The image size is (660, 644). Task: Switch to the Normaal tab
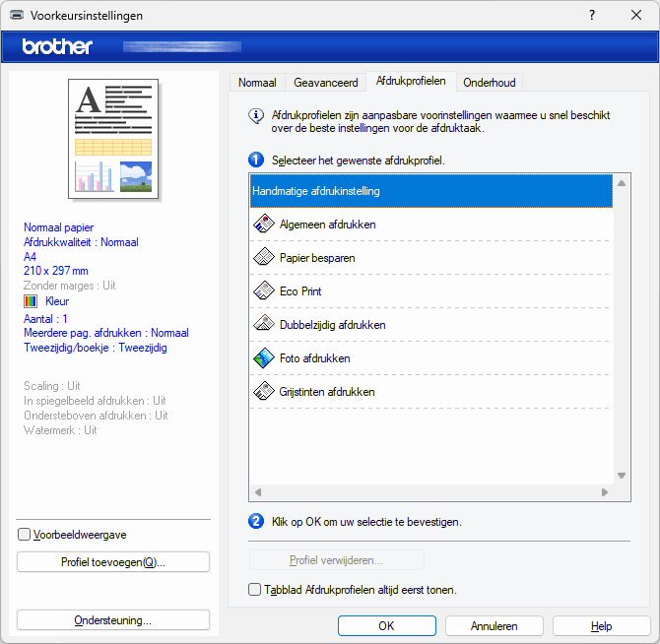point(257,83)
